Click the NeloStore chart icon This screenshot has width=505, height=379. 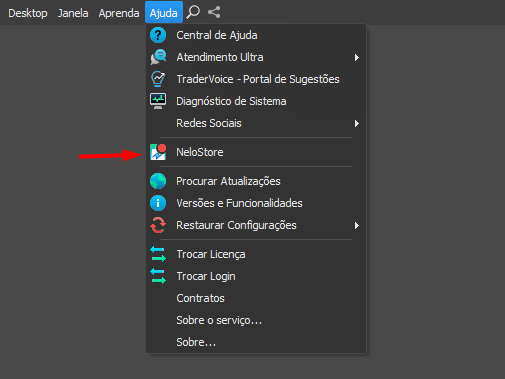pyautogui.click(x=158, y=152)
